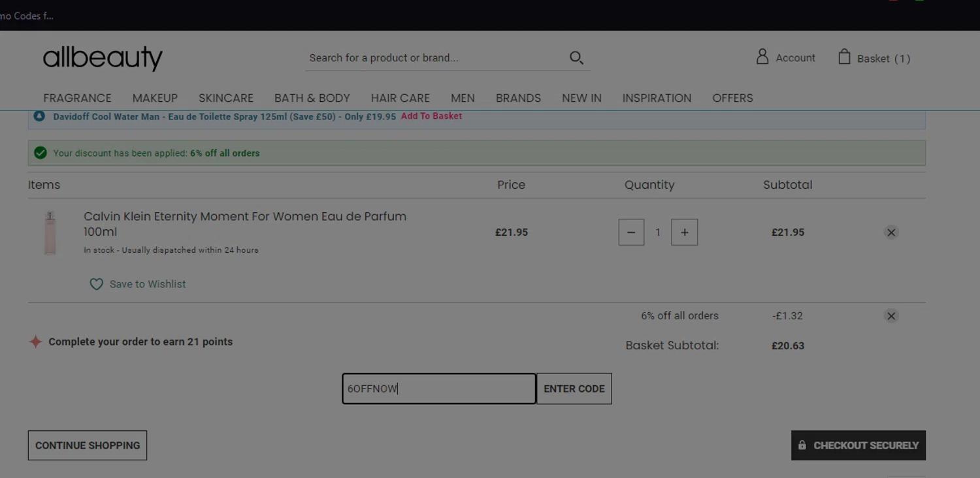Screen dimensions: 980x478
Task: Open the BATH & BODY menu
Action: [x=312, y=98]
